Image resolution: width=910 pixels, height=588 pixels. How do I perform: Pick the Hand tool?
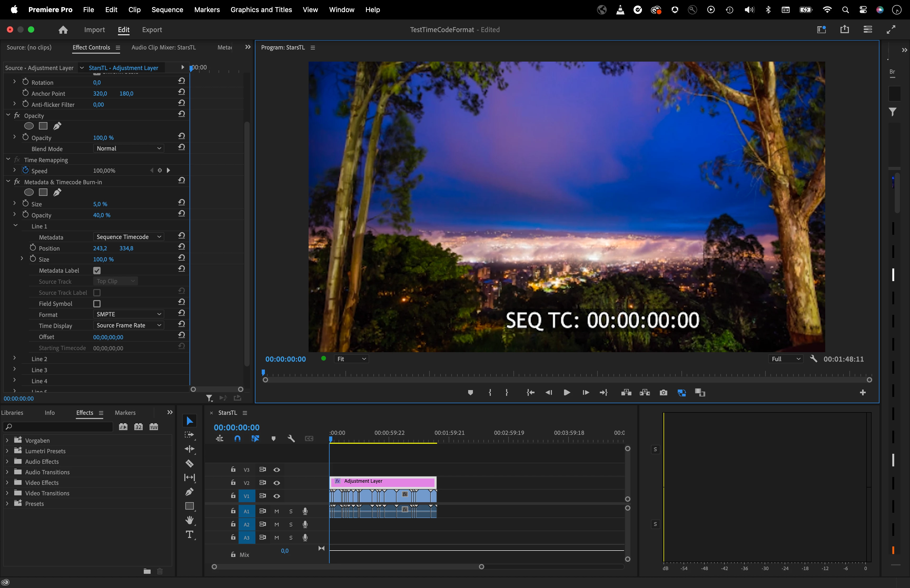pyautogui.click(x=189, y=520)
